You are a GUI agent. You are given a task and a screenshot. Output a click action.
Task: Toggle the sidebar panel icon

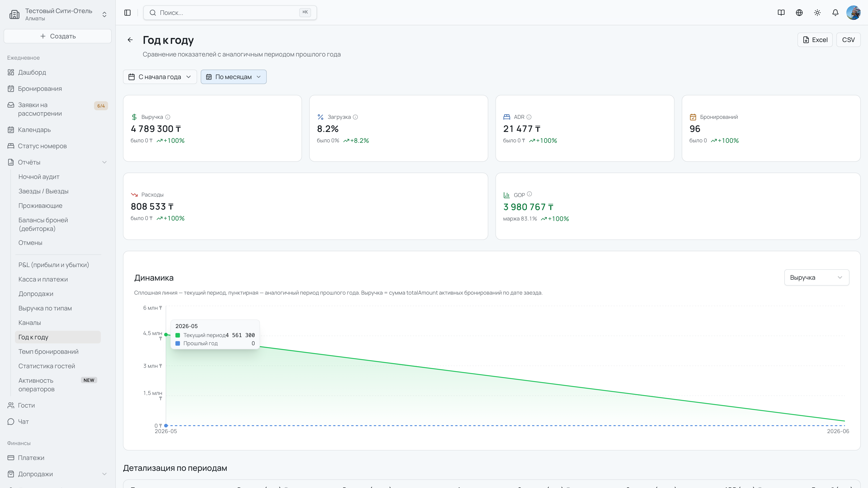127,12
